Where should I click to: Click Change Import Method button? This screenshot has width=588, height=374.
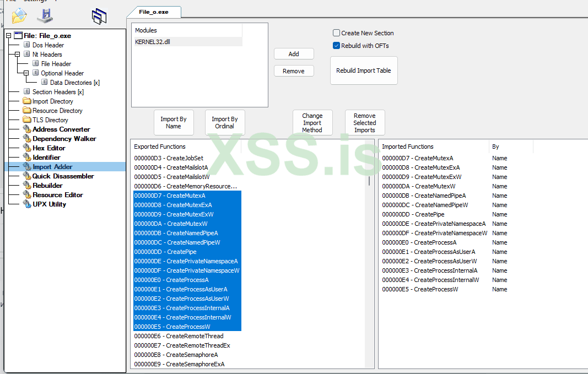(312, 122)
